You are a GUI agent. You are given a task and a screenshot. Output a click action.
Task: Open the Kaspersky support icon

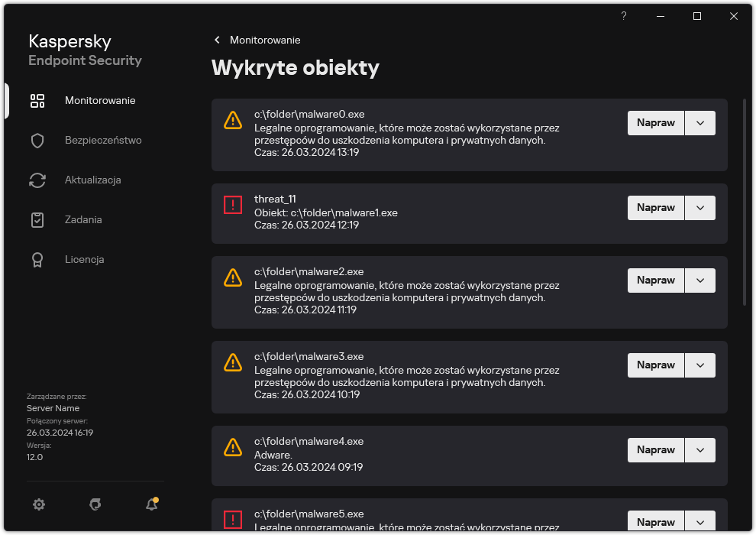95,504
